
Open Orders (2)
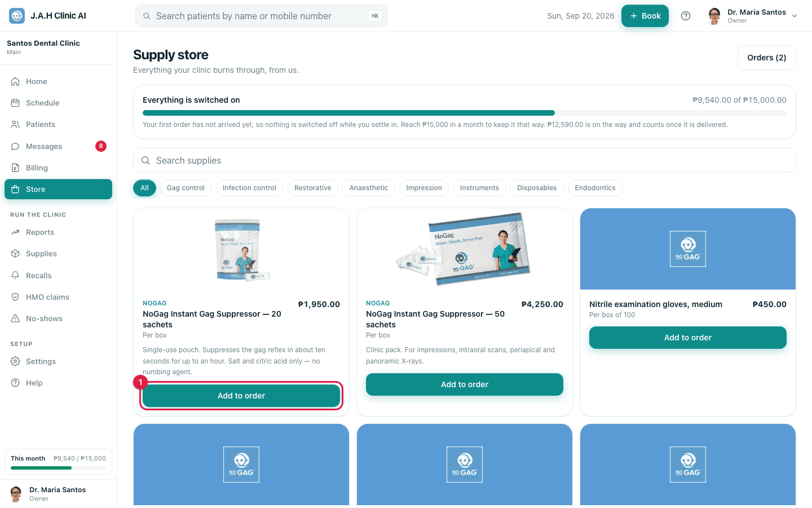point(767,58)
